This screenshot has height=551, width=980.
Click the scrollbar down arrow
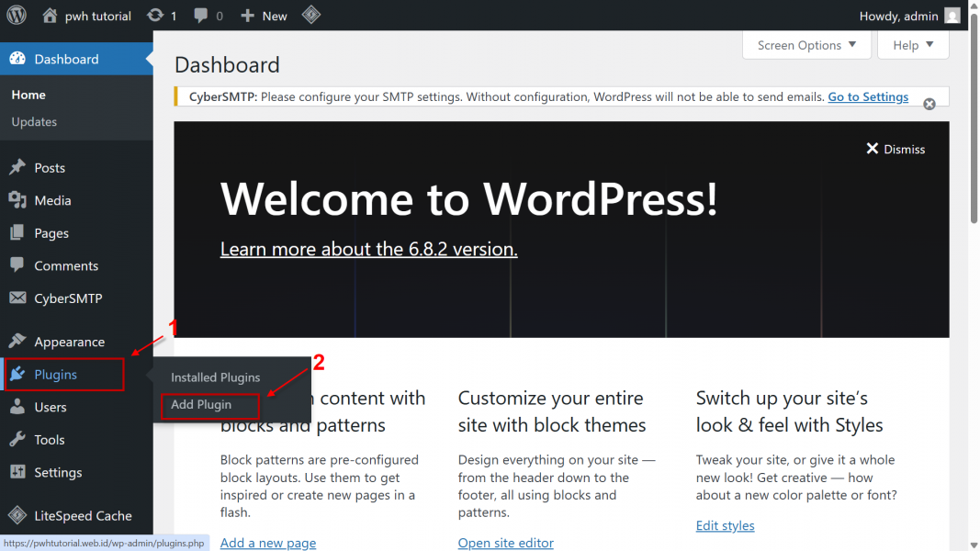(974, 545)
